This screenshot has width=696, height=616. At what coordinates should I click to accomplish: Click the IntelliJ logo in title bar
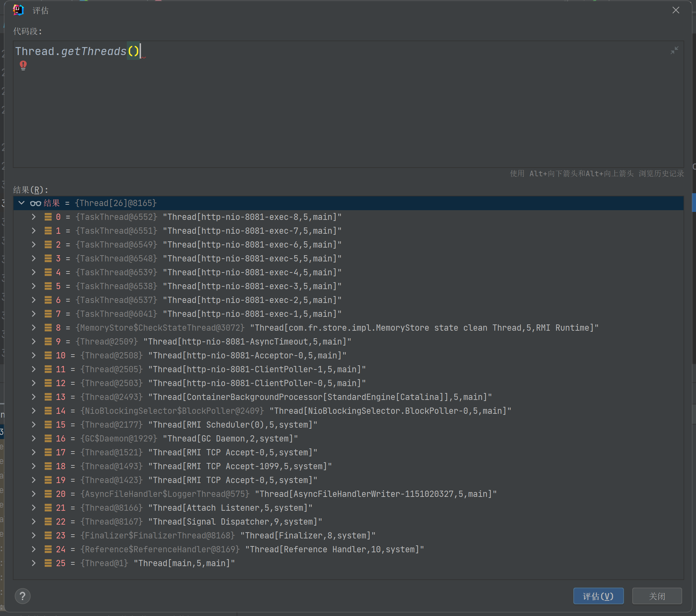point(18,10)
